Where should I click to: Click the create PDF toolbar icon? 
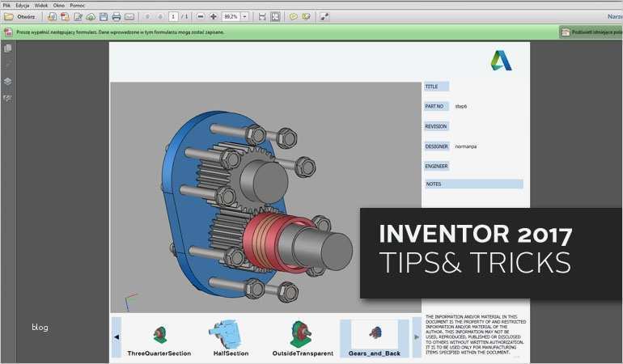52,17
